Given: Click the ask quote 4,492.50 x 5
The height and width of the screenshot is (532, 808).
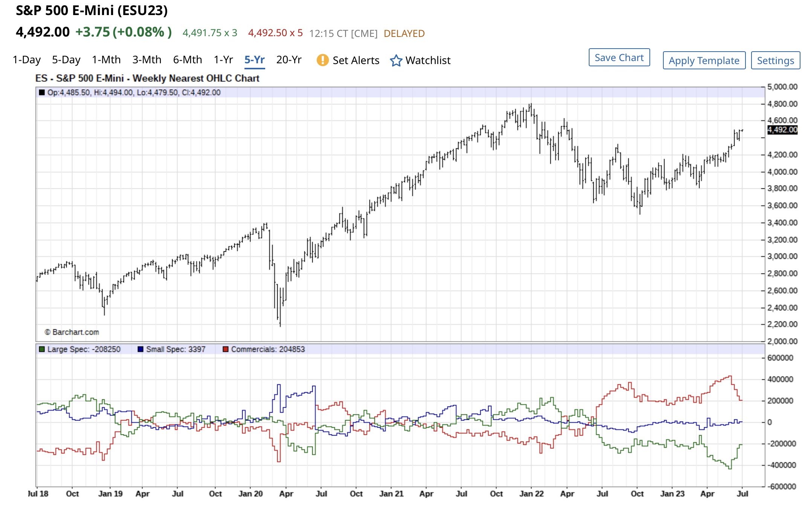Looking at the screenshot, I should [275, 33].
